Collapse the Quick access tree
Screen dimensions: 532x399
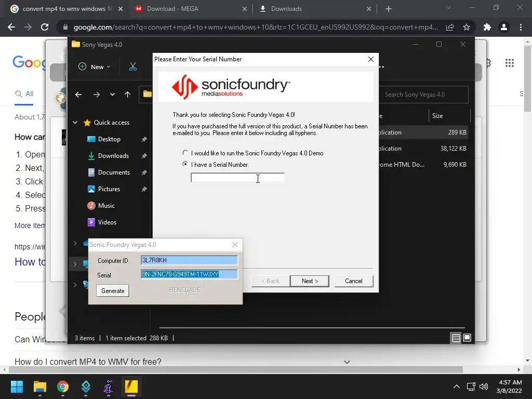(75, 123)
